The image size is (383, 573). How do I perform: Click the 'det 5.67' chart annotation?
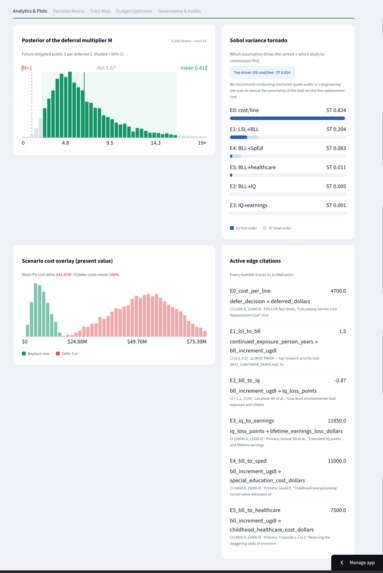(106, 68)
